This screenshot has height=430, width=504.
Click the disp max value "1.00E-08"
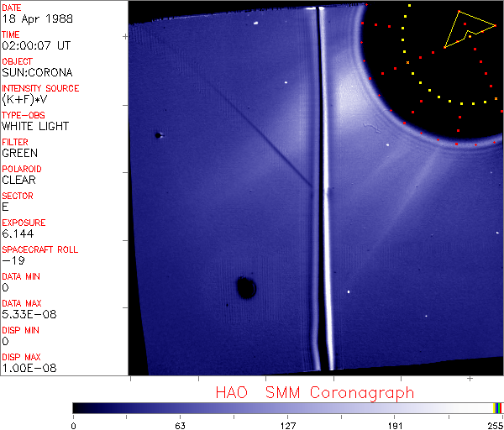[x=29, y=368]
